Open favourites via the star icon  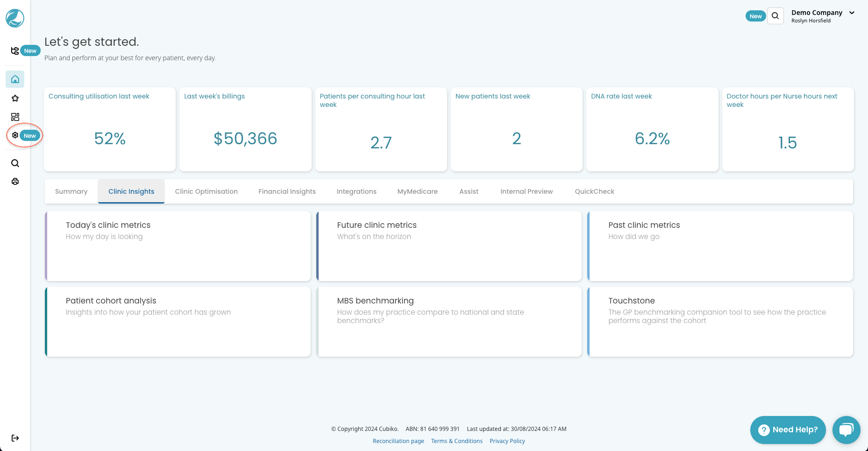pos(15,98)
